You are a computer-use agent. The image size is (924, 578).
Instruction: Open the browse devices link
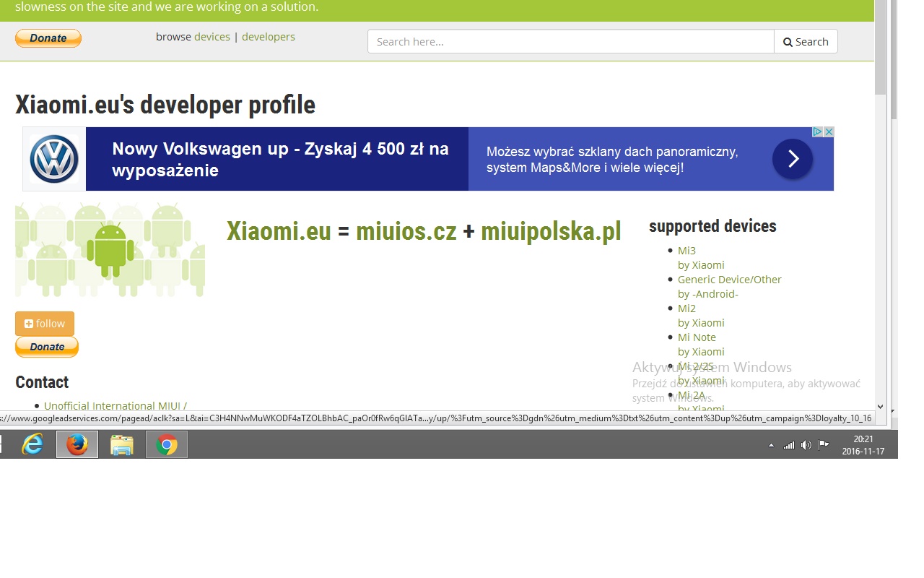tap(212, 37)
